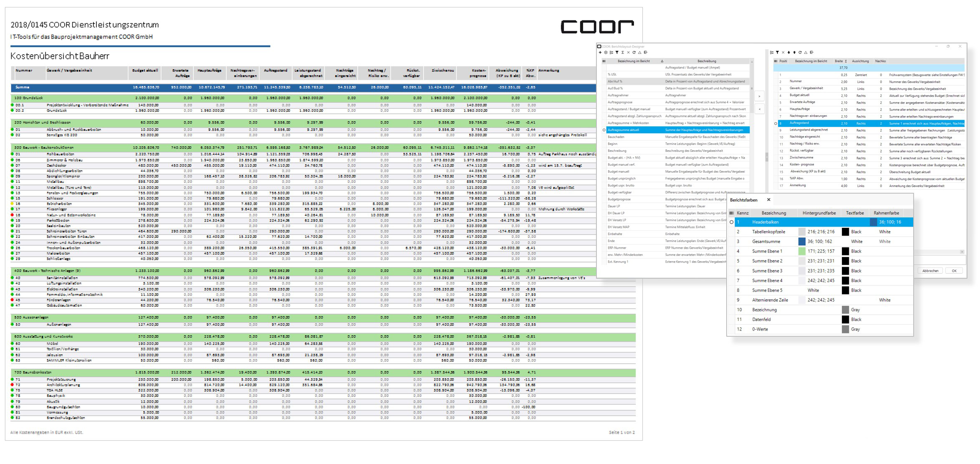Click the Textfarbe column header
The image size is (980, 464).
point(855,213)
